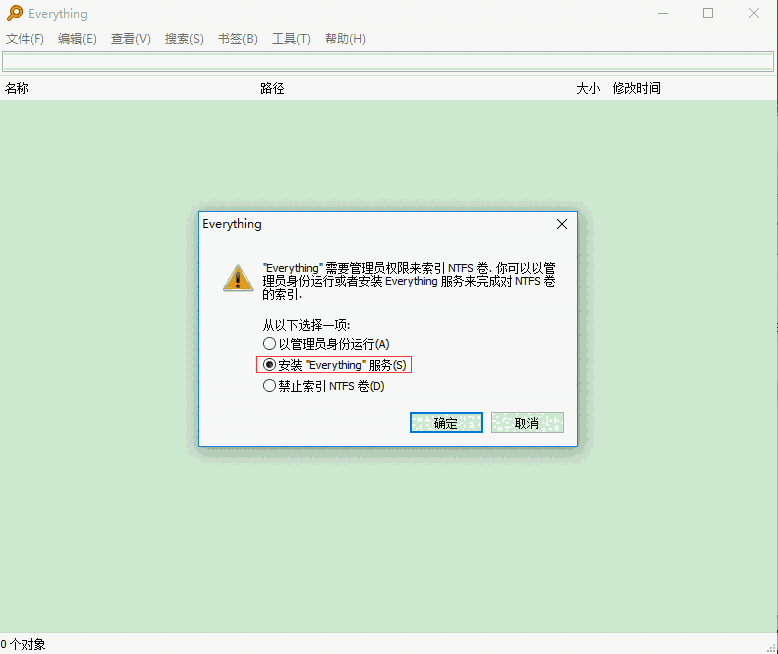
Task: Click the warning triangle icon in dialog
Action: pos(238,278)
